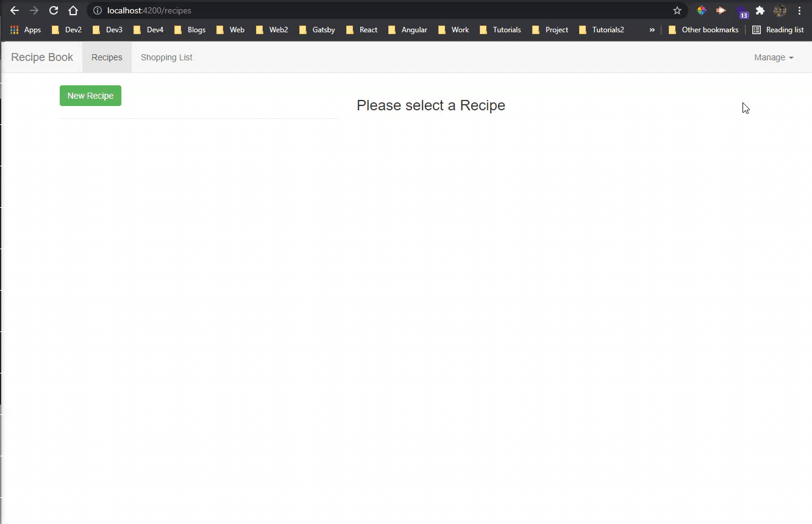Screen dimensions: 812x524
Task: Click the extension with 13 badge
Action: 742,12
